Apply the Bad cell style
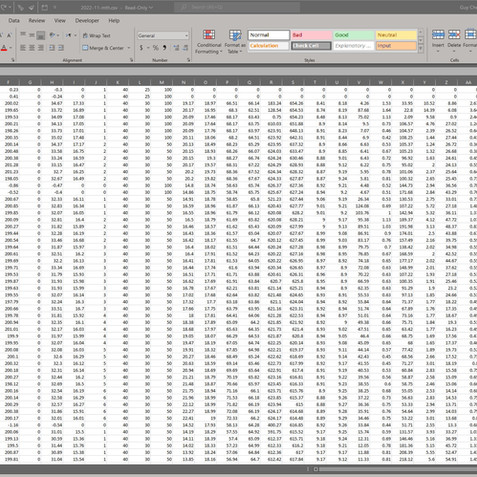This screenshot has height=477, width=477. 312,35
